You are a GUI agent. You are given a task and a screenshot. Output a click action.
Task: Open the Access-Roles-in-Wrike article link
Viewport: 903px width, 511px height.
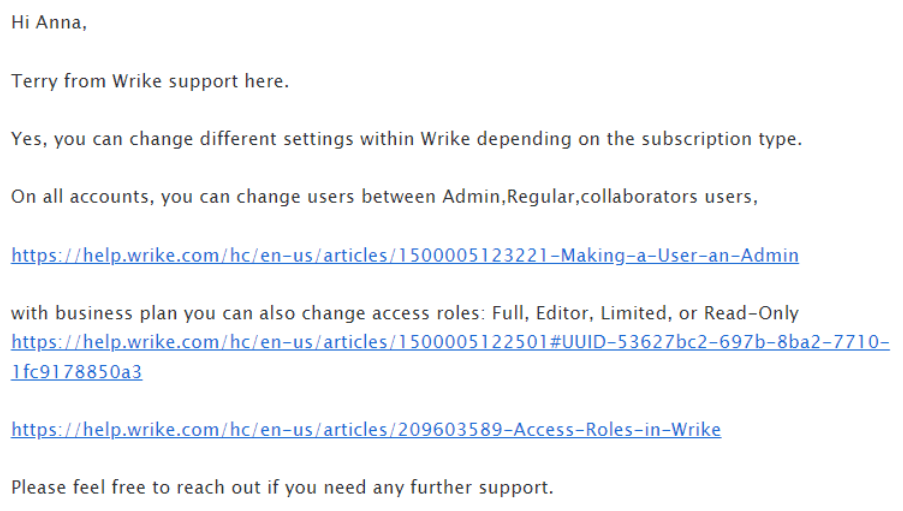366,430
